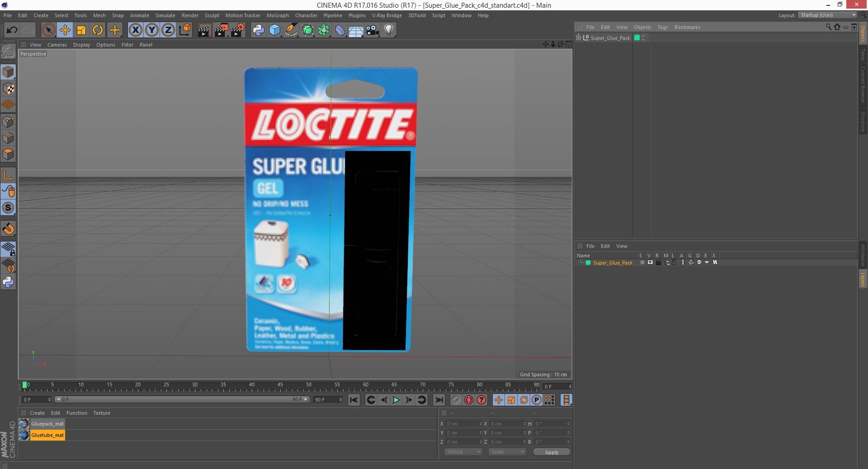Open the Scale mode dropdown
Image resolution: width=868 pixels, height=469 pixels.
click(507, 452)
